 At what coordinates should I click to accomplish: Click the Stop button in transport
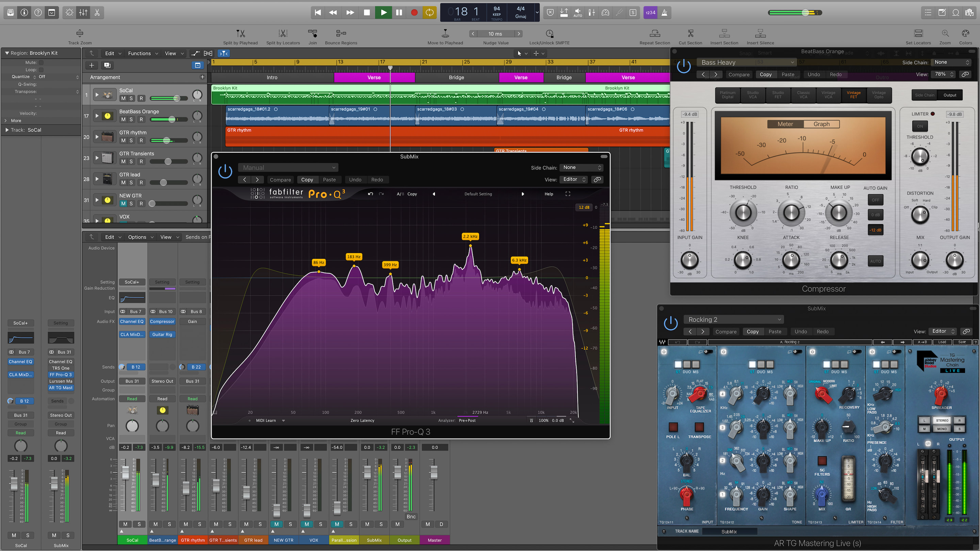(367, 13)
